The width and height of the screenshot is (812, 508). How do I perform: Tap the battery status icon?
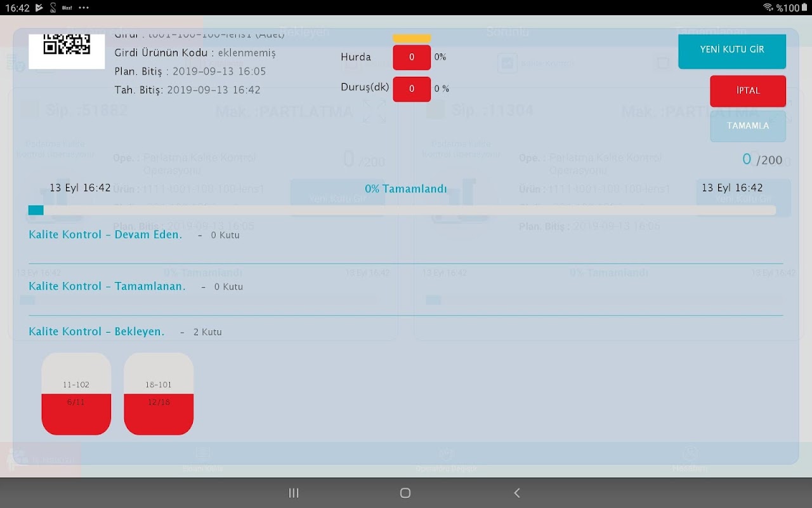804,8
